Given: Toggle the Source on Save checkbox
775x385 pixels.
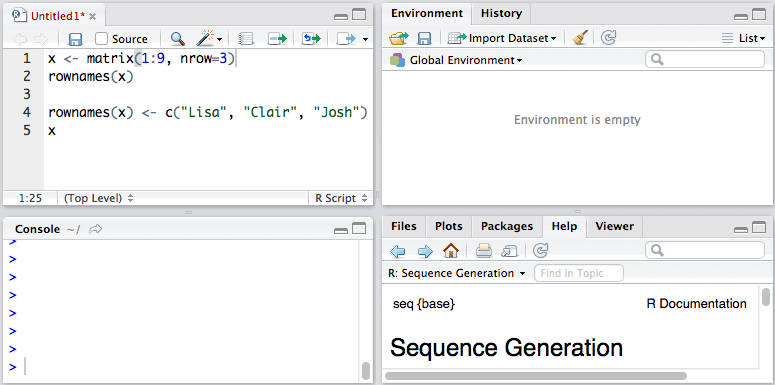Looking at the screenshot, I should 102,39.
